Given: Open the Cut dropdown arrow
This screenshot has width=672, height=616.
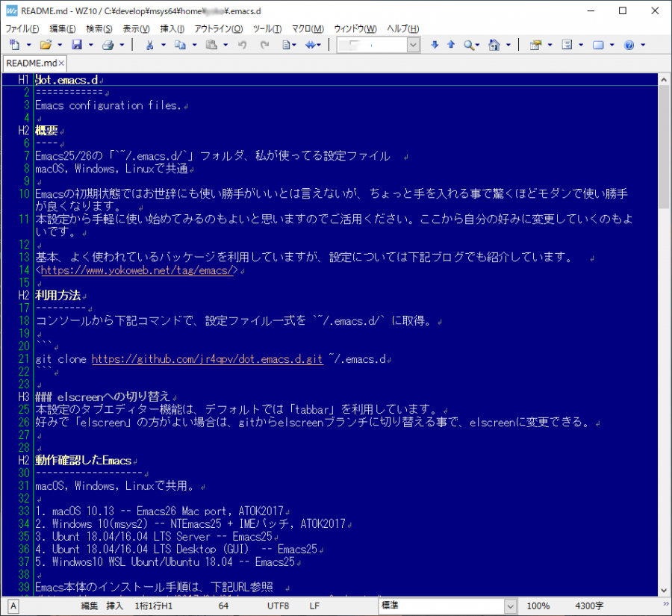Looking at the screenshot, I should [x=164, y=45].
